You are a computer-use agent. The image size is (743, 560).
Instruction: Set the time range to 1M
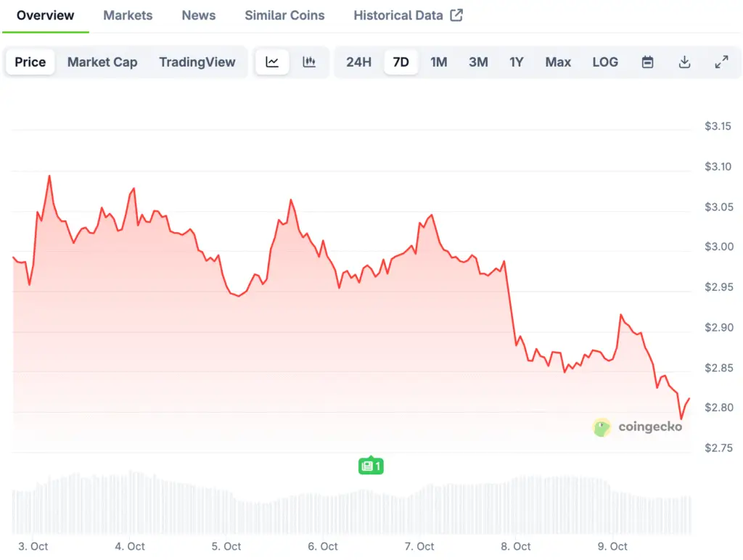(438, 62)
